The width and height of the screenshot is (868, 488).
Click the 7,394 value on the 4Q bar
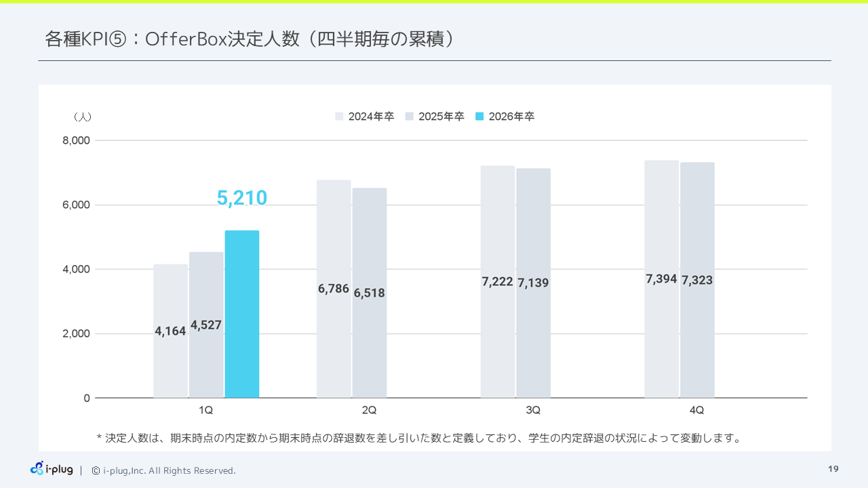click(661, 279)
